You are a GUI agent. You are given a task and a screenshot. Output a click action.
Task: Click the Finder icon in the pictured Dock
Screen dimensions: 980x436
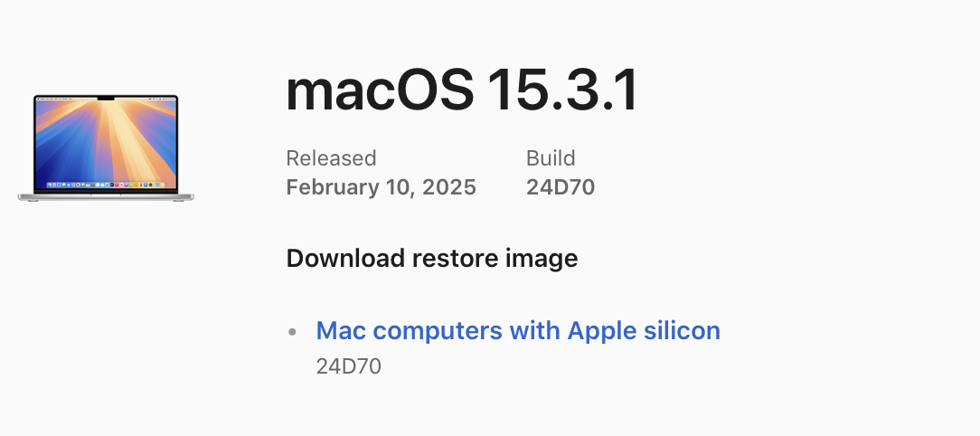click(x=50, y=185)
